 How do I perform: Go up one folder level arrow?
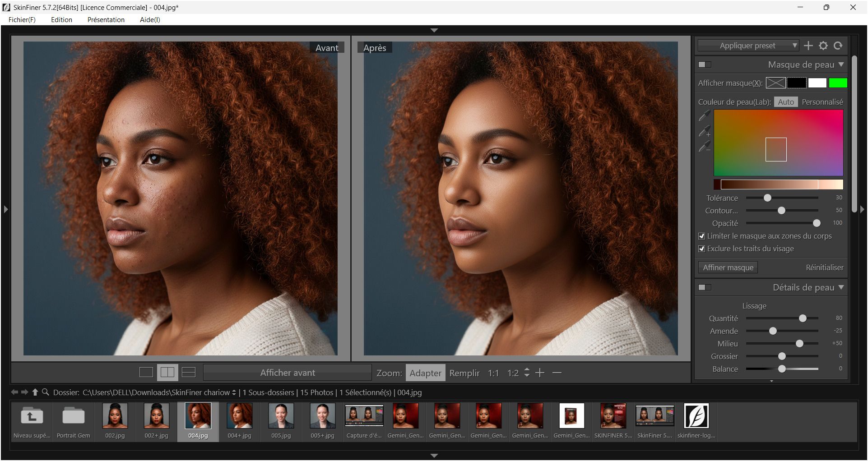35,392
